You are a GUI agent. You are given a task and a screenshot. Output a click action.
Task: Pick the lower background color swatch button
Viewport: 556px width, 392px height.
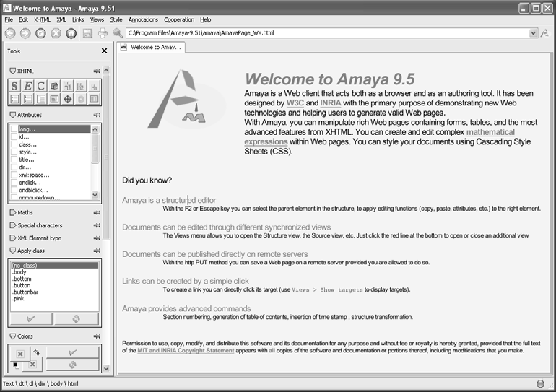pos(32,365)
